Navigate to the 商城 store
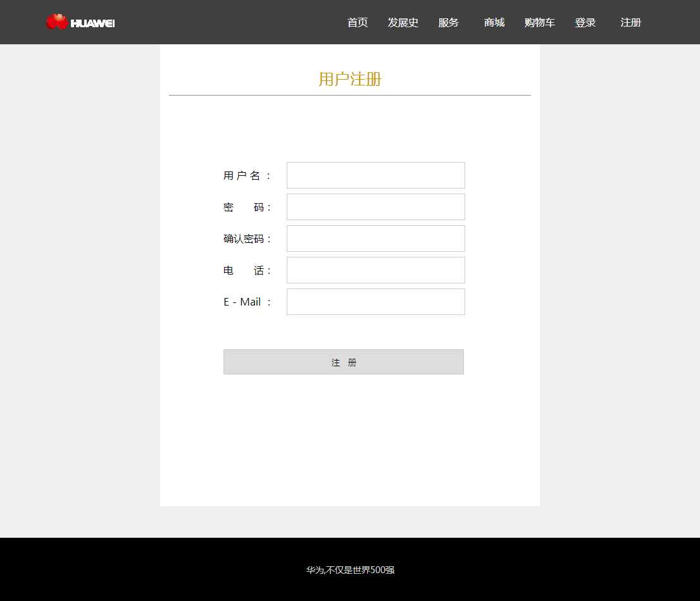 pyautogui.click(x=494, y=23)
